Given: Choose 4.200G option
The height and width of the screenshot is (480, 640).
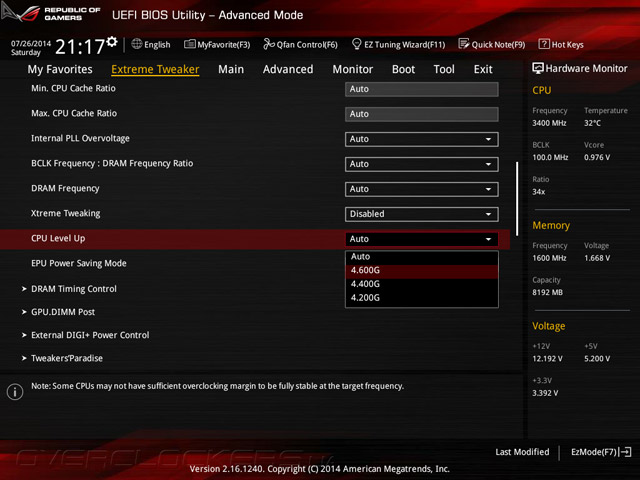Looking at the screenshot, I should click(422, 298).
